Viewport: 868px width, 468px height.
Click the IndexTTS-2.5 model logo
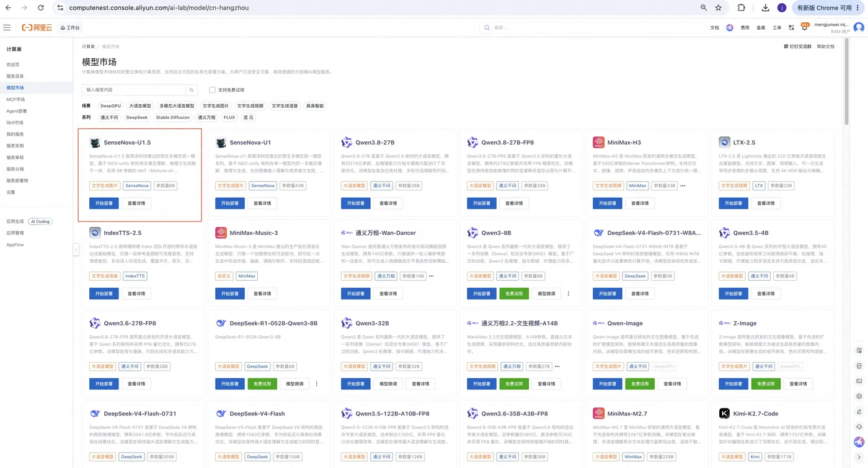95,233
